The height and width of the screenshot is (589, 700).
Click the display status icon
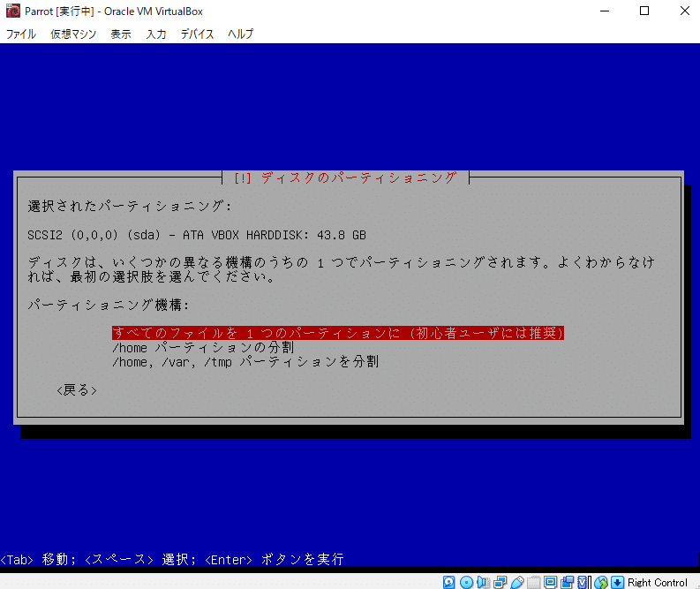pyautogui.click(x=551, y=582)
